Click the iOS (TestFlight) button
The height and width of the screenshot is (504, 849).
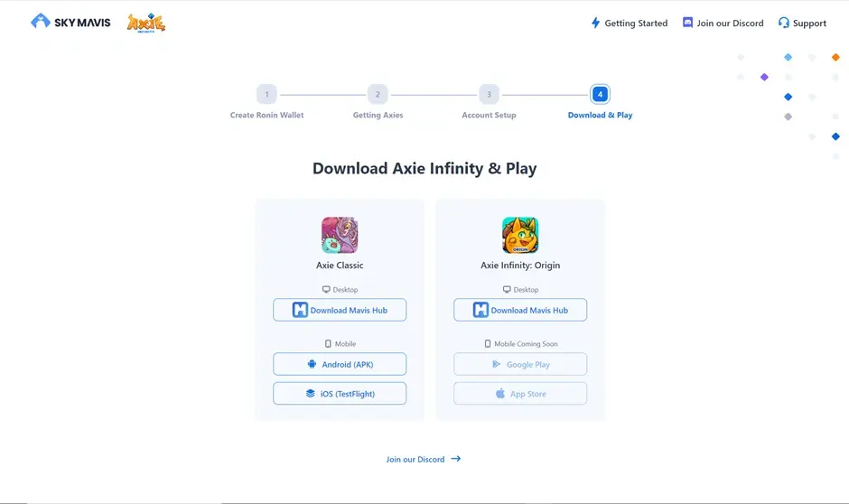click(x=340, y=394)
